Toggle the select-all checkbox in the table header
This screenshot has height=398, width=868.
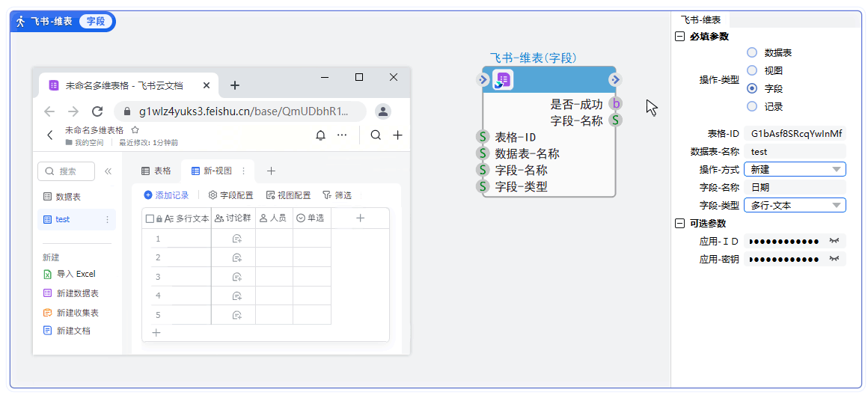(150, 218)
